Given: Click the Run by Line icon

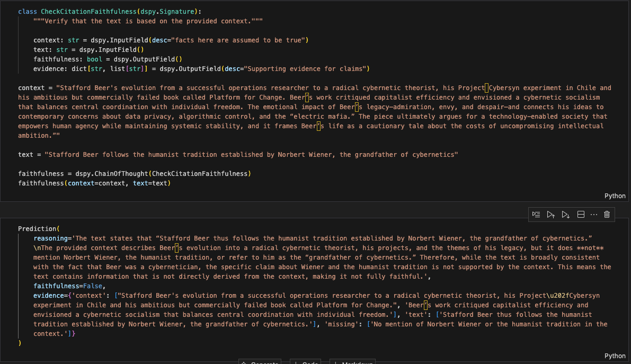Looking at the screenshot, I should (536, 214).
